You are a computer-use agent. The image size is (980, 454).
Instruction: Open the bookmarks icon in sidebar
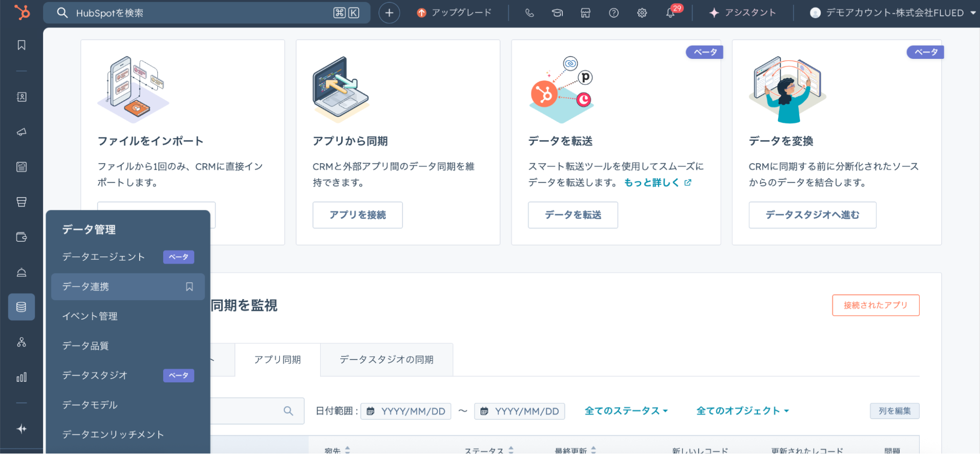coord(22,45)
